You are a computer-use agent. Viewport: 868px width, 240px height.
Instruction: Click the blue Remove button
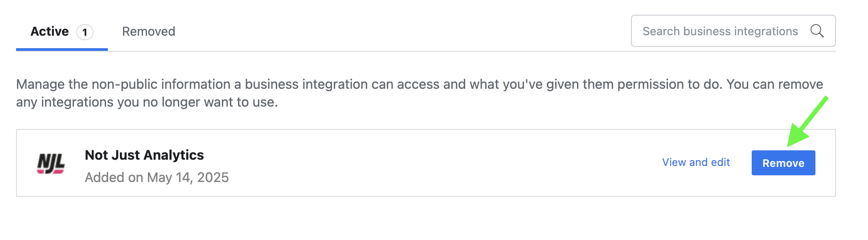pos(783,163)
